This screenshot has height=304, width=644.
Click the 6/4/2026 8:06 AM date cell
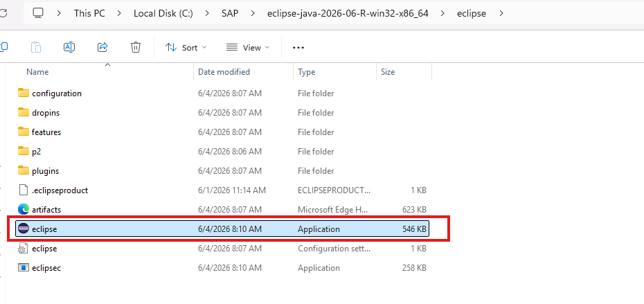[230, 151]
